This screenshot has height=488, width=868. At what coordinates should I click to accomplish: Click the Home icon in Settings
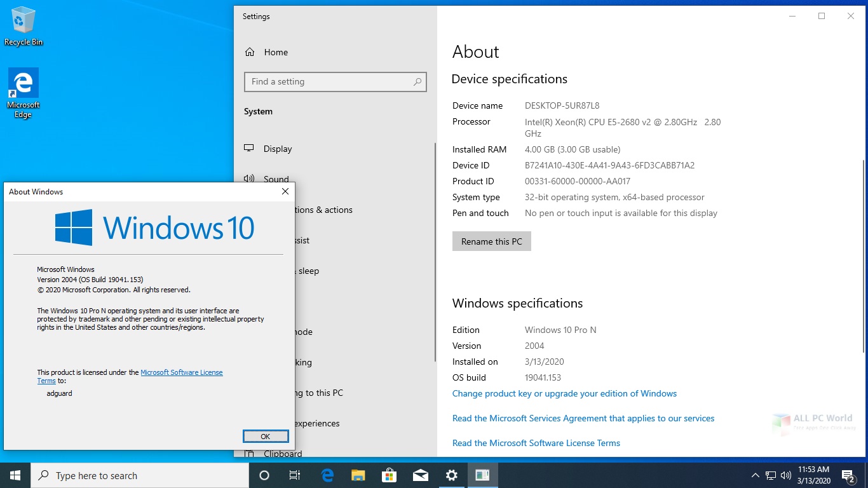pyautogui.click(x=250, y=52)
